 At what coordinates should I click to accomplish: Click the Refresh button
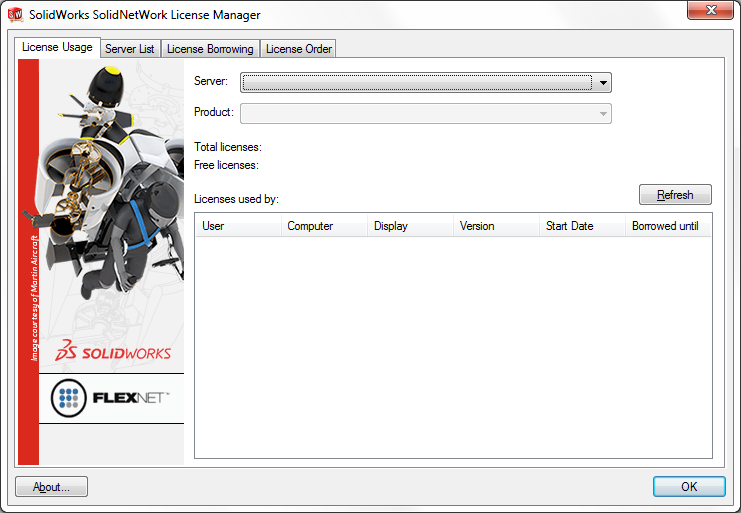[x=675, y=195]
